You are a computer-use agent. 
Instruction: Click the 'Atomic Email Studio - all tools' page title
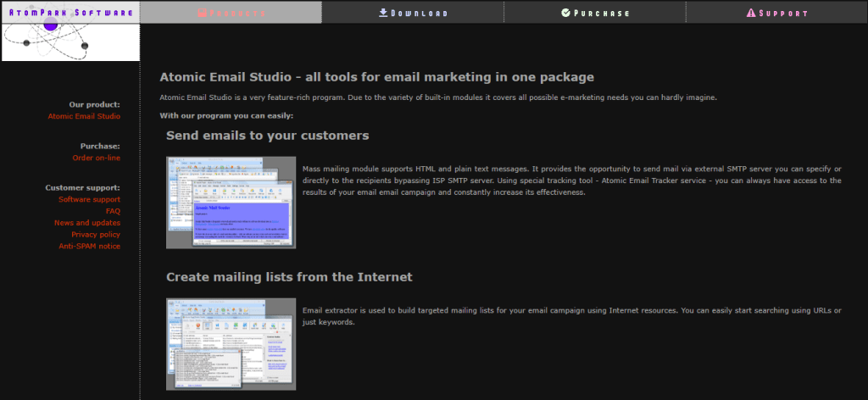click(x=377, y=77)
